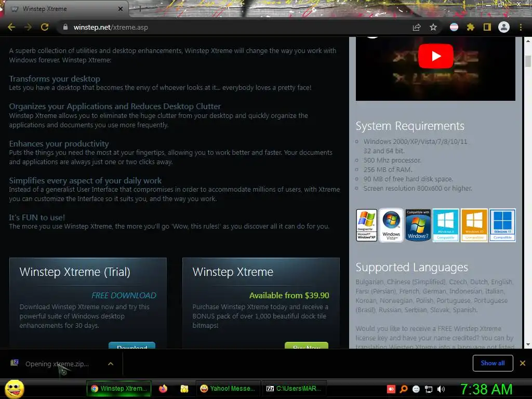
Task: Switch to Winstep Xtreme Chrome taskbar button
Action: point(119,389)
